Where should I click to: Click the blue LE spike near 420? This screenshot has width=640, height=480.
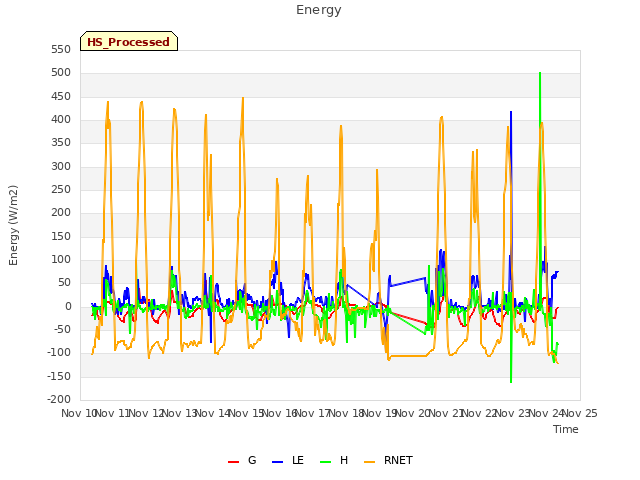point(511,112)
